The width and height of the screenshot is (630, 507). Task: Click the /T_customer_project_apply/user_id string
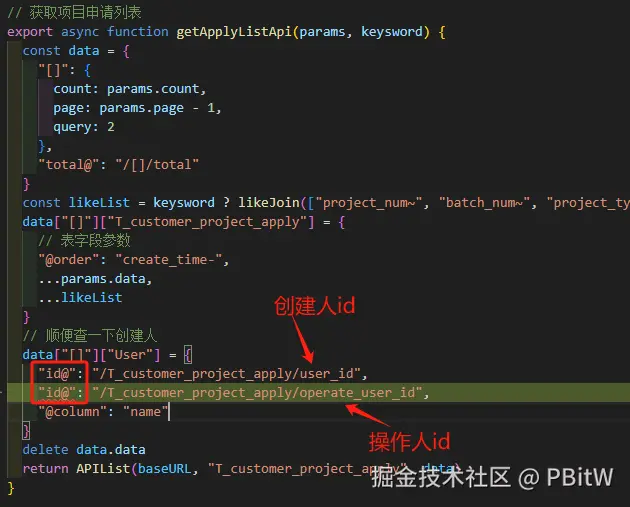tap(226, 374)
